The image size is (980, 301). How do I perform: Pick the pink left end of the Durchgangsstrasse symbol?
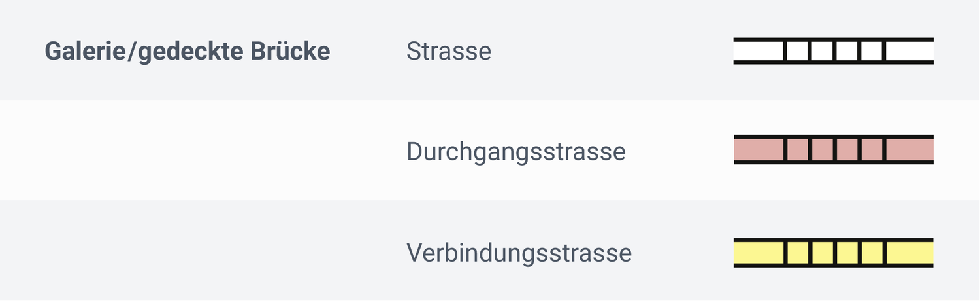coord(759,150)
